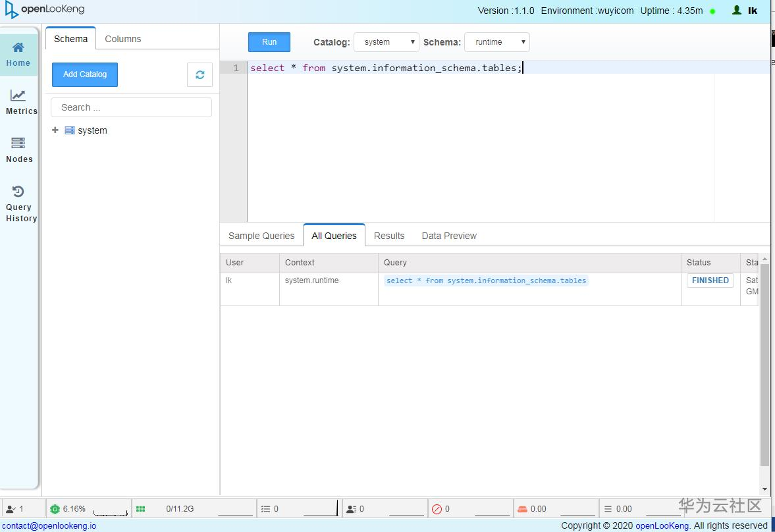
Task: Click the Environment :wuyicom text
Action: pos(587,11)
